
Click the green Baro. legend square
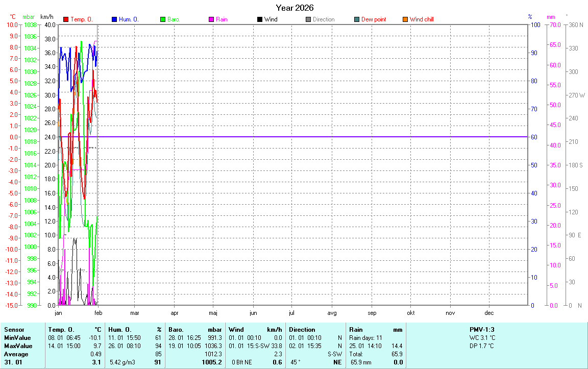163,19
